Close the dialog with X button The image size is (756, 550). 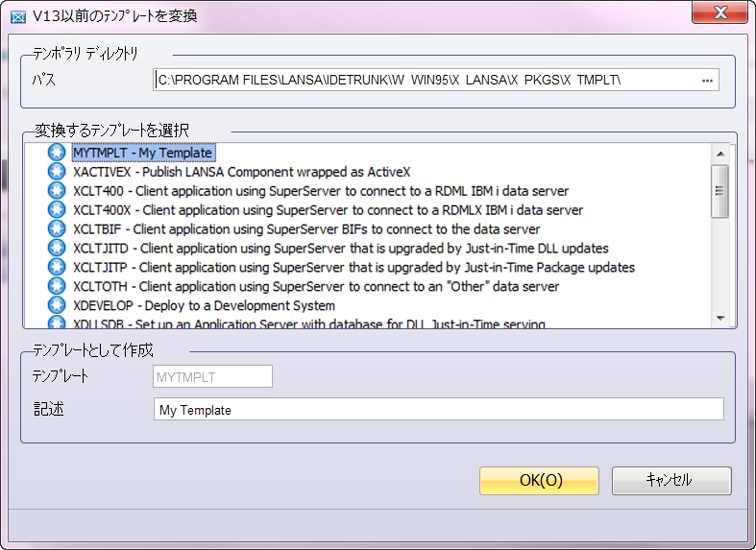pyautogui.click(x=720, y=12)
